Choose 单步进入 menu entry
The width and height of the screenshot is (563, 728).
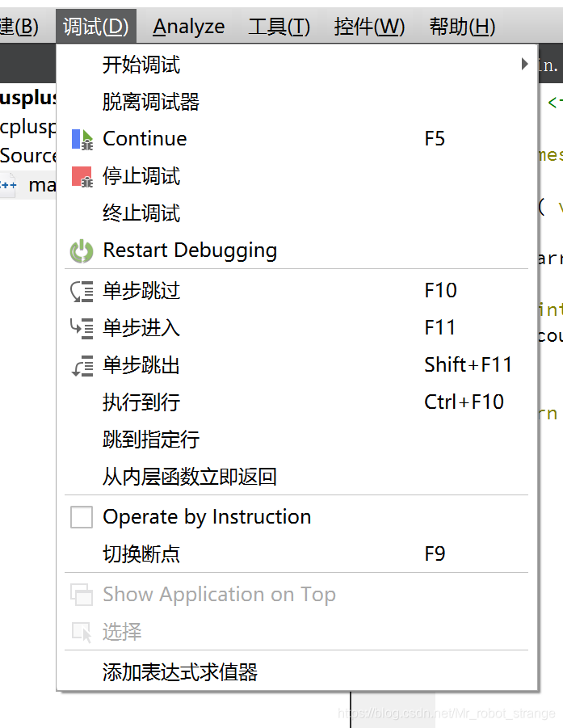[x=297, y=328]
